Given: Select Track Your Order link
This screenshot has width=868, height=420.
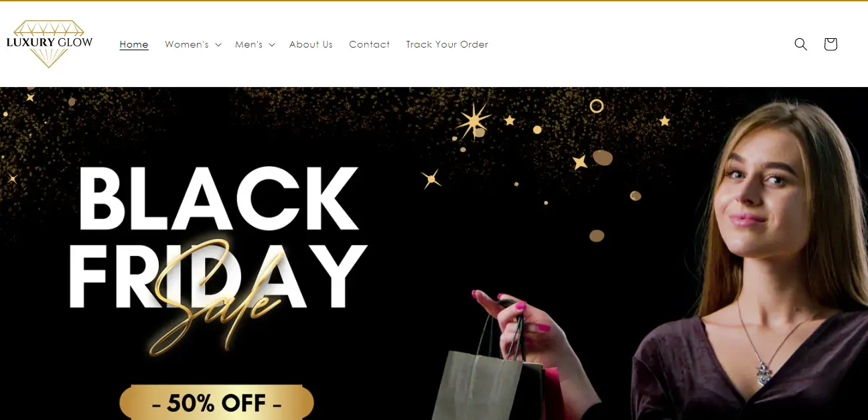Looking at the screenshot, I should [447, 44].
